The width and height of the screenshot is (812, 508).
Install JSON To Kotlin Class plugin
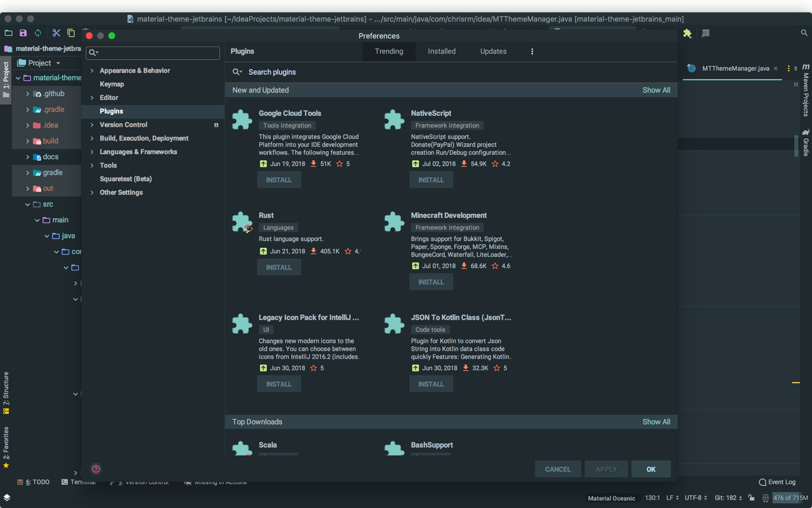pyautogui.click(x=431, y=384)
